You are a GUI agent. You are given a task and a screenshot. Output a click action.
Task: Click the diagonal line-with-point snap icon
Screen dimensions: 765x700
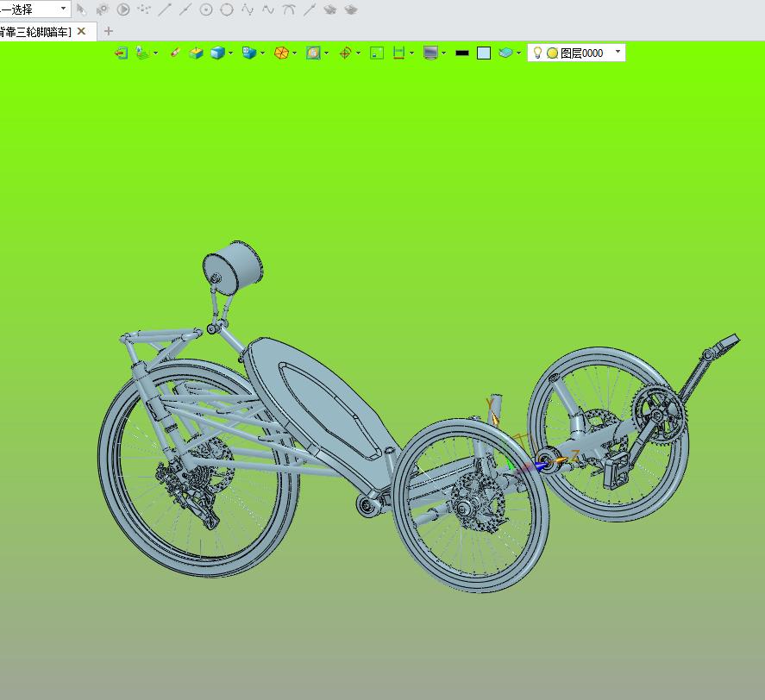tap(310, 9)
